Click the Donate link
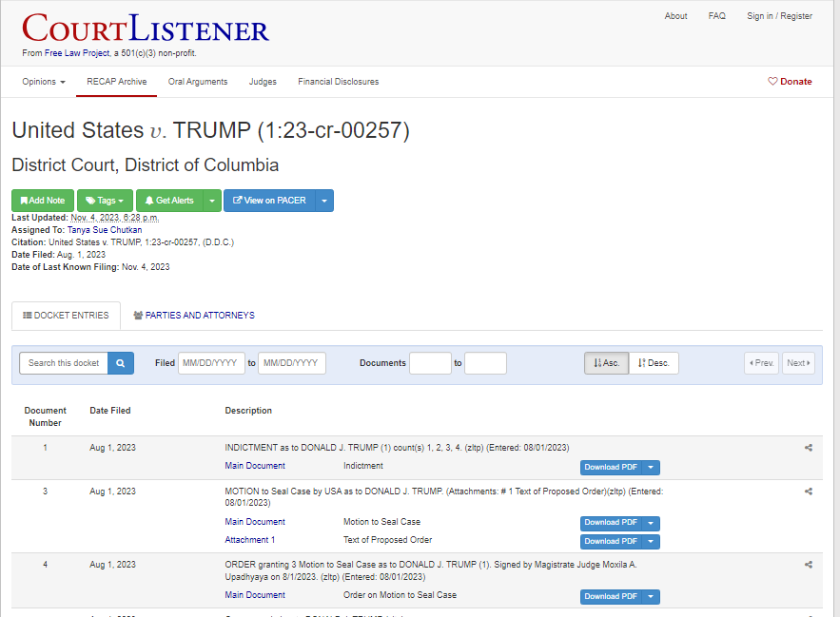Screen dimensions: 840x617 pos(790,82)
